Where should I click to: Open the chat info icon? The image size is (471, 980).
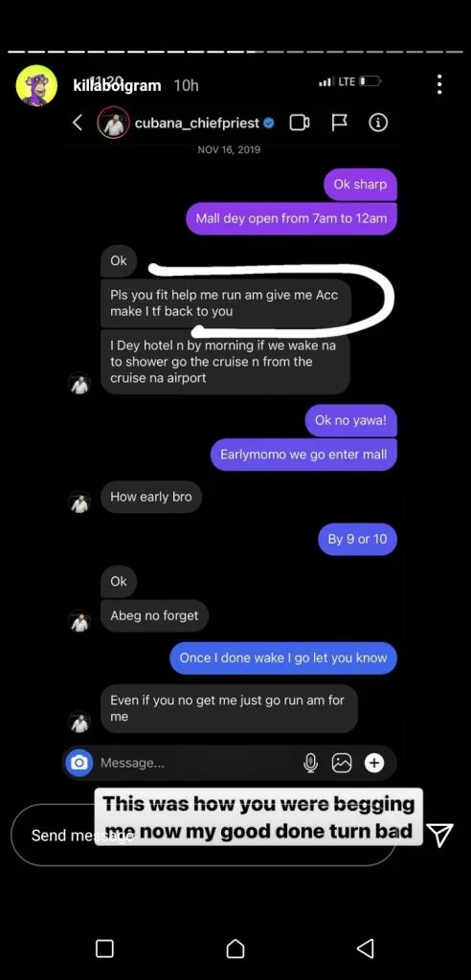tap(378, 123)
